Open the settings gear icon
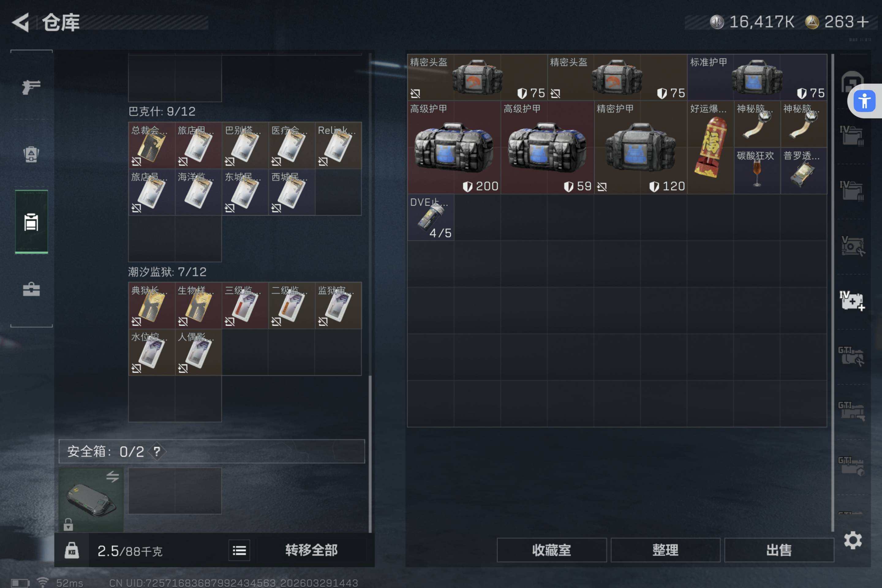The width and height of the screenshot is (882, 588). tap(853, 540)
